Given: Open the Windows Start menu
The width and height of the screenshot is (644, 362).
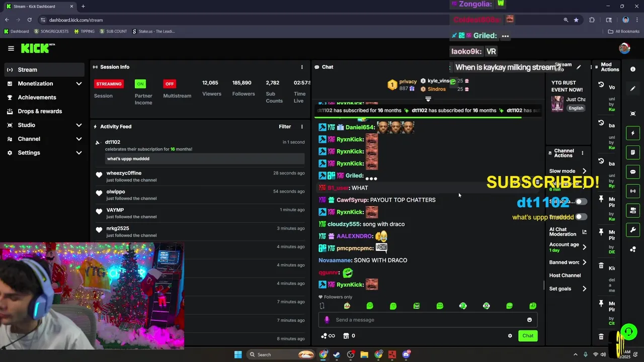Looking at the screenshot, I should click(x=238, y=354).
